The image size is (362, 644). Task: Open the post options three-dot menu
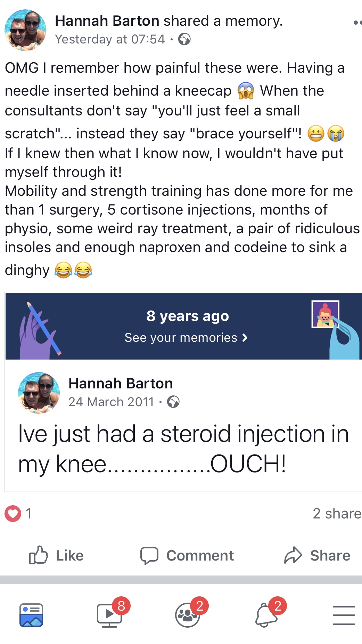point(357,23)
